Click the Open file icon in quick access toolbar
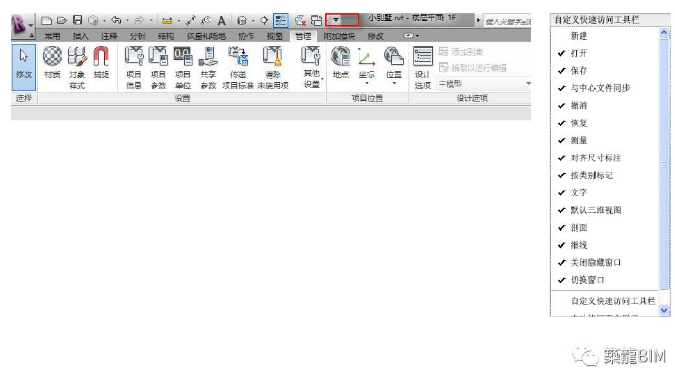The image size is (675, 379). (62, 20)
